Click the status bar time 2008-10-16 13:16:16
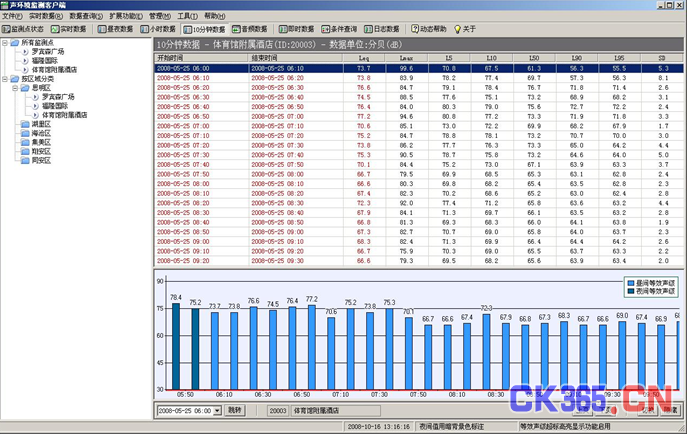This screenshot has height=434, width=687. tap(379, 427)
